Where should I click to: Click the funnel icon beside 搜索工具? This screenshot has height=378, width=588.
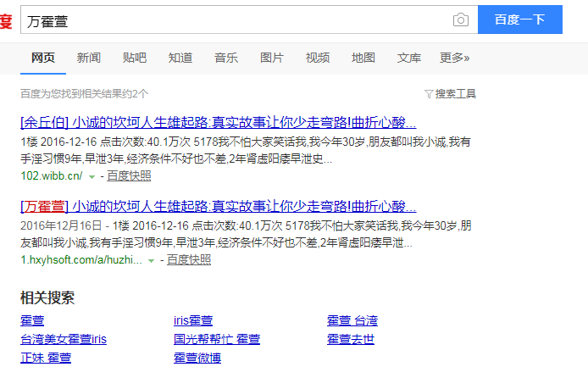[x=429, y=94]
